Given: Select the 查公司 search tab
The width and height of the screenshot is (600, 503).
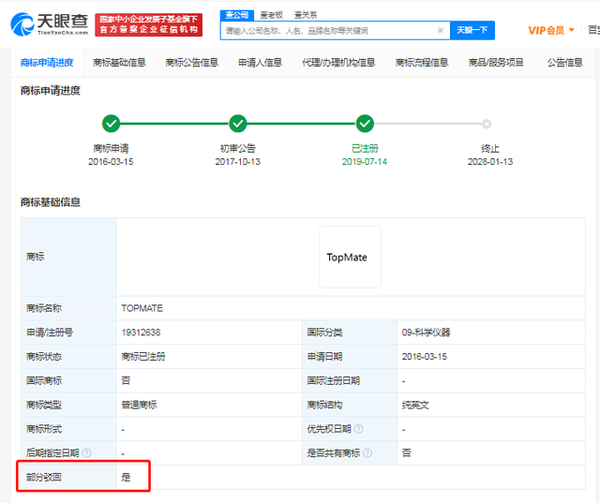Looking at the screenshot, I should coord(237,15).
